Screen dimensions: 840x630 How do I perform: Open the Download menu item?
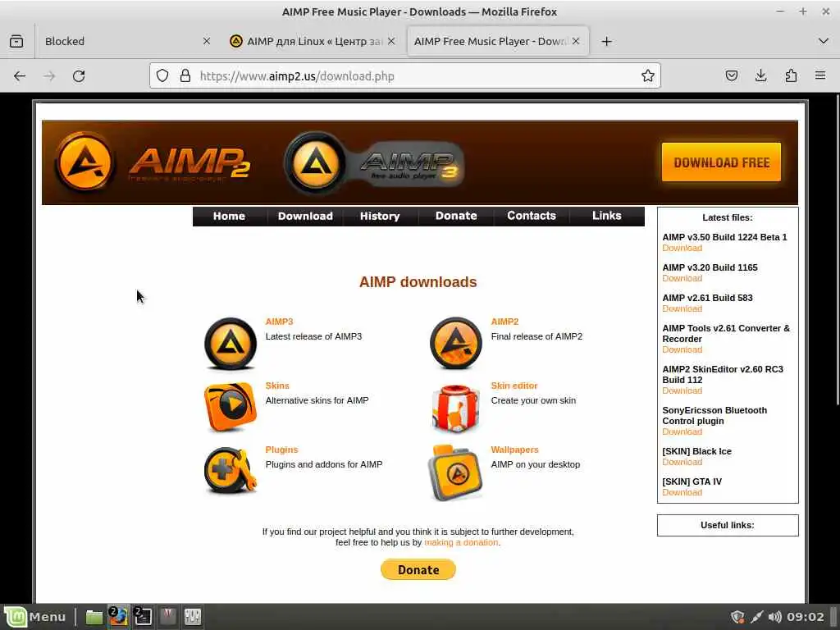pos(305,216)
